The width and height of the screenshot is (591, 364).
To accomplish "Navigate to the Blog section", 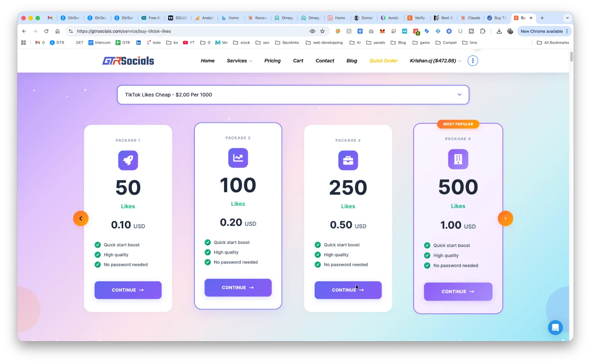I will 351,61.
